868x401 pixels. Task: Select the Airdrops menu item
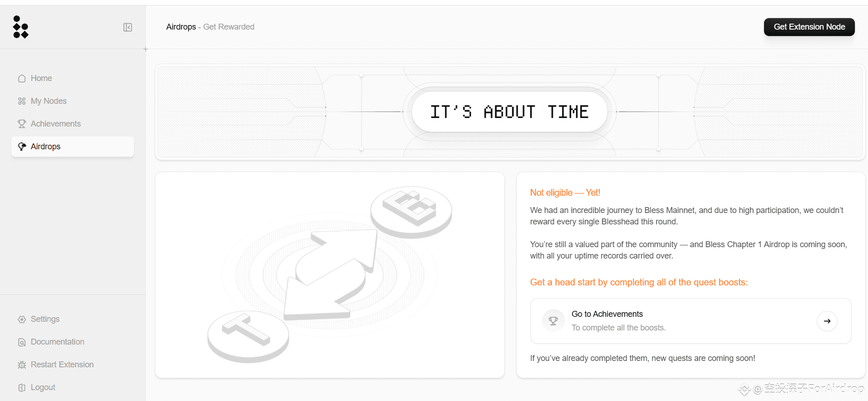click(x=72, y=147)
